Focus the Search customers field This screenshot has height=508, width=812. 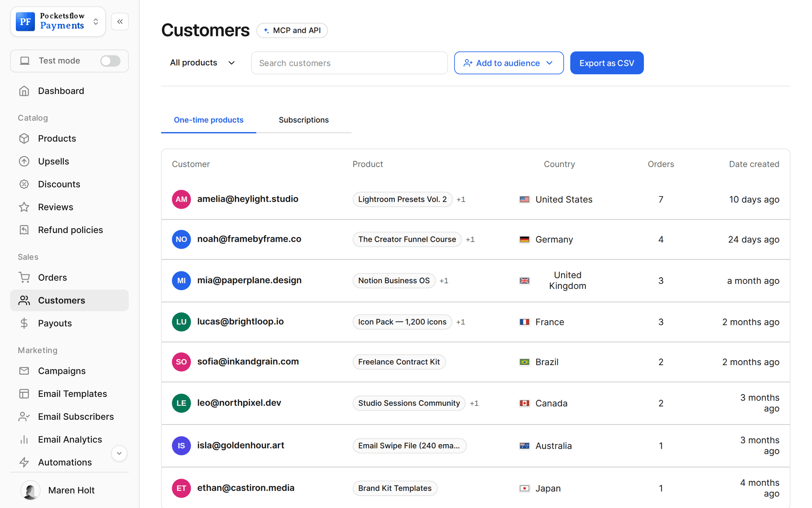[349, 63]
